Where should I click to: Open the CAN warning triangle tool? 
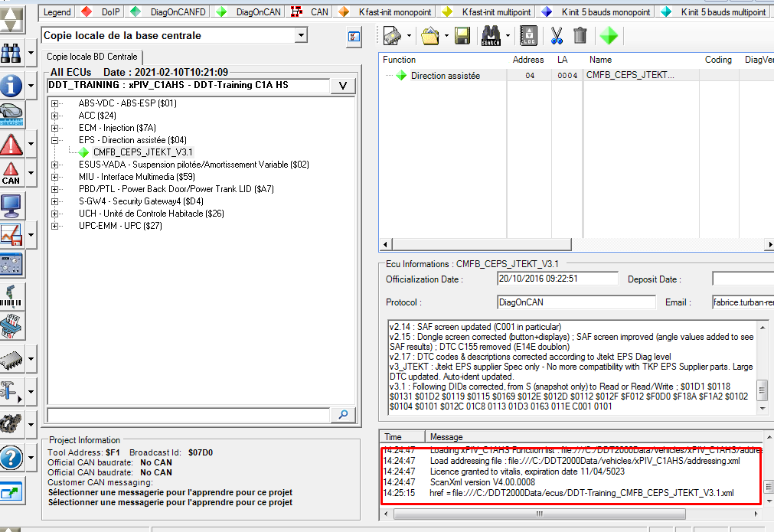tap(11, 173)
